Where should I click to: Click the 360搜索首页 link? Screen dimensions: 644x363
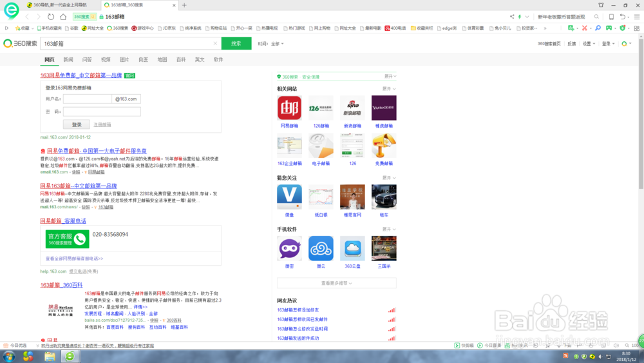pyautogui.click(x=549, y=44)
